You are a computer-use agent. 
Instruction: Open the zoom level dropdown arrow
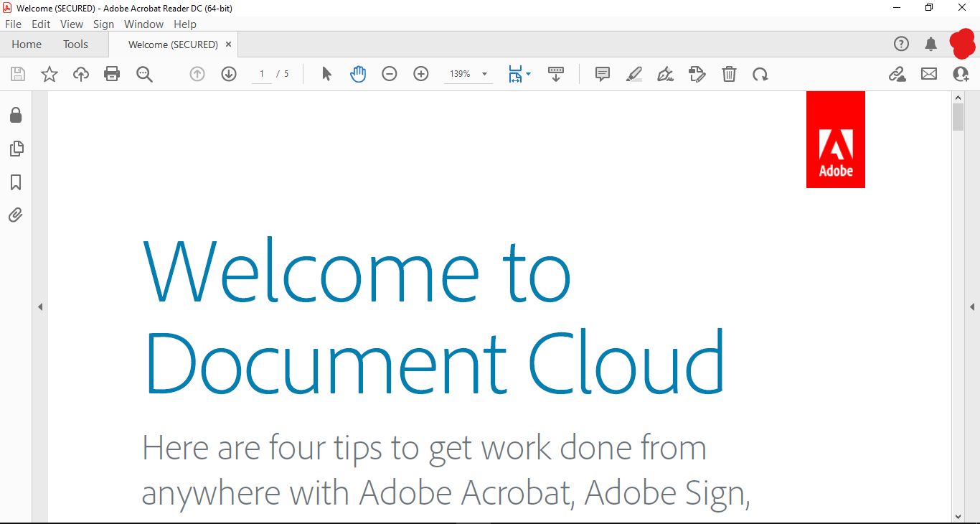click(x=484, y=74)
